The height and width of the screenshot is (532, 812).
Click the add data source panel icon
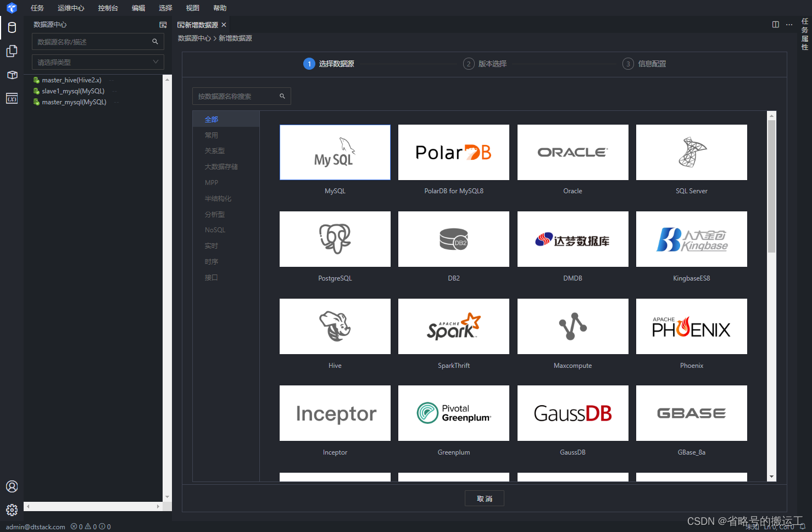click(163, 25)
